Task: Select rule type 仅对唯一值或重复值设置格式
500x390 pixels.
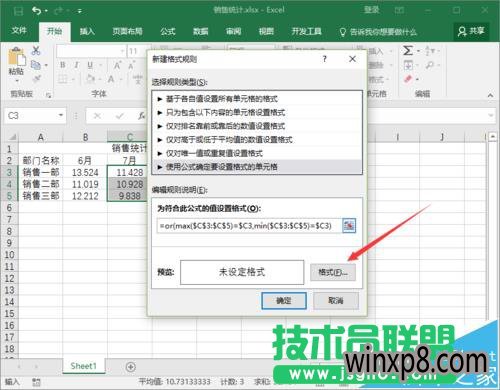Action: coord(257,153)
